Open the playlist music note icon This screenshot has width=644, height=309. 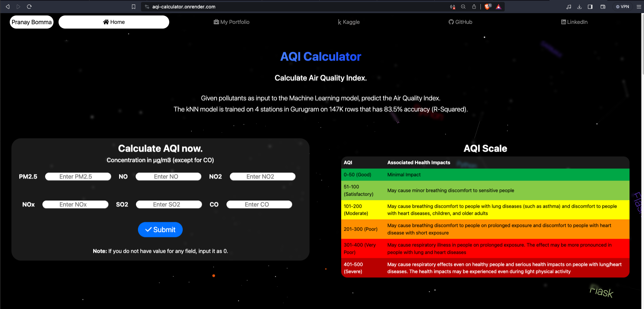click(569, 7)
